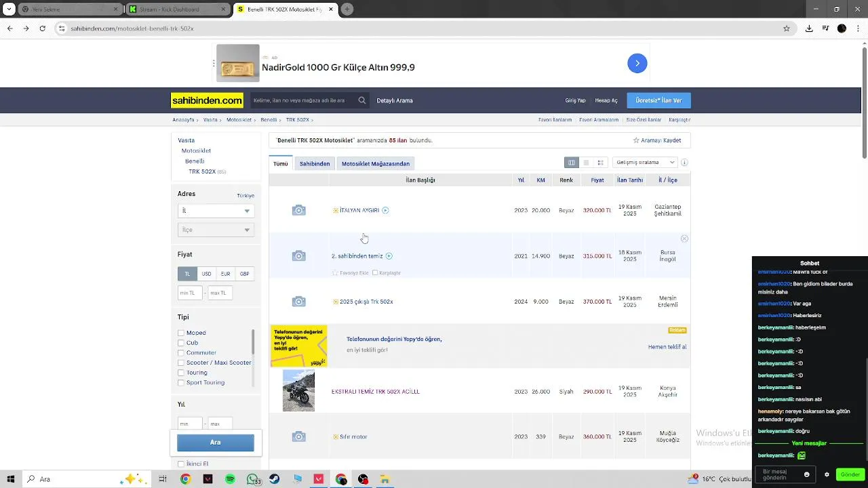Open the İlçe district dropdown

216,230
